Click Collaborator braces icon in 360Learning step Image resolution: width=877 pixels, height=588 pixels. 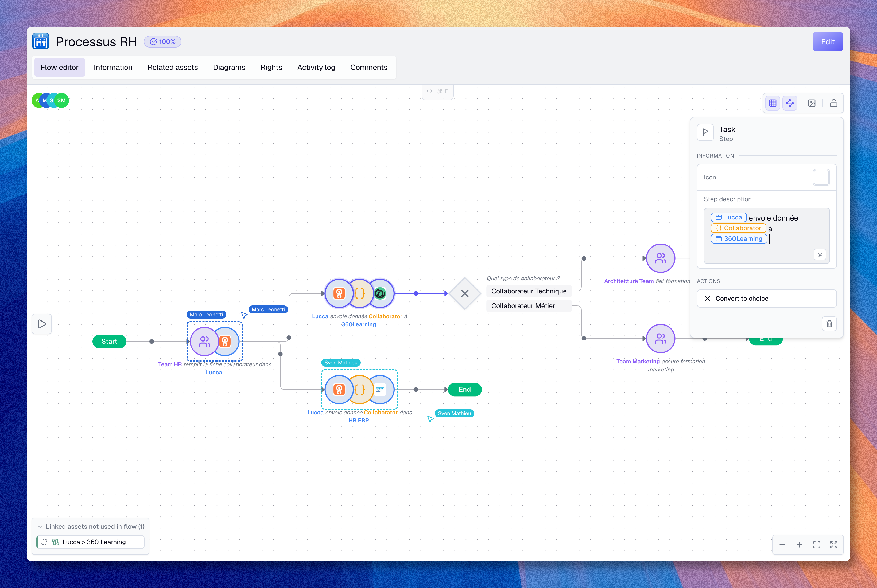pos(360,294)
